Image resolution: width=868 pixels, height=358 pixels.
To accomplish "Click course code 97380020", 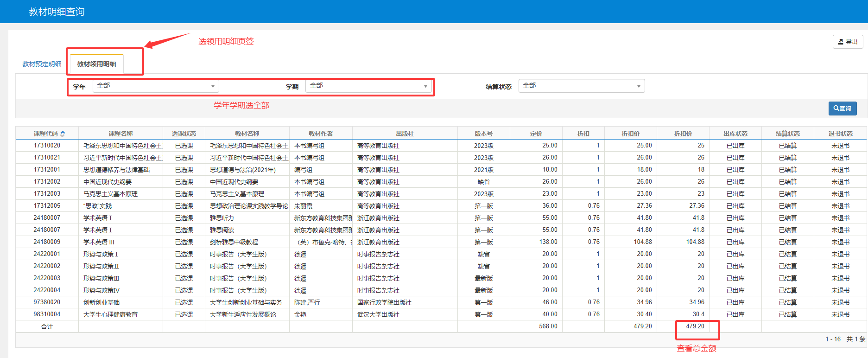I will [x=47, y=302].
